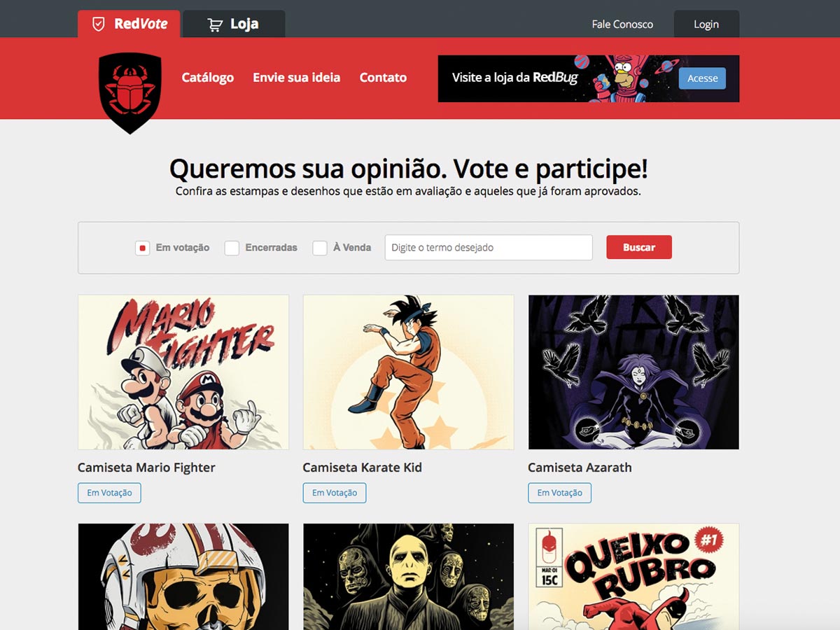
Task: Open the Contato menu link
Action: click(383, 78)
